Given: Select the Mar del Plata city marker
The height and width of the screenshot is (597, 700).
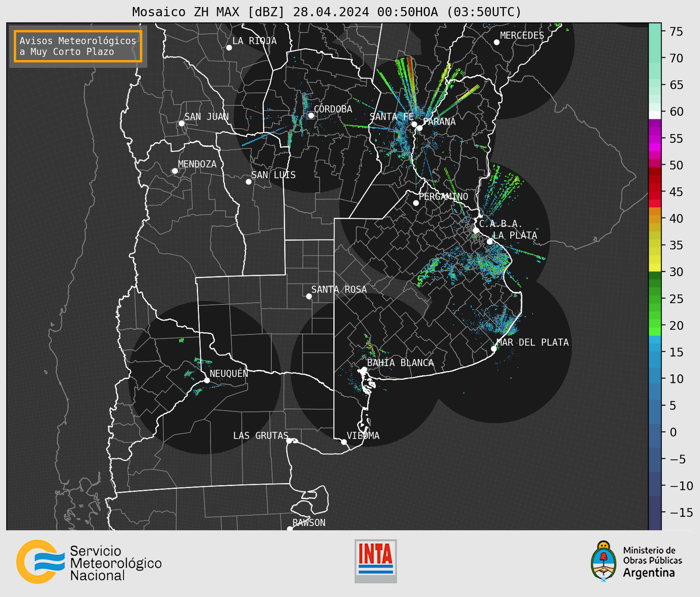Looking at the screenshot, I should point(494,349).
